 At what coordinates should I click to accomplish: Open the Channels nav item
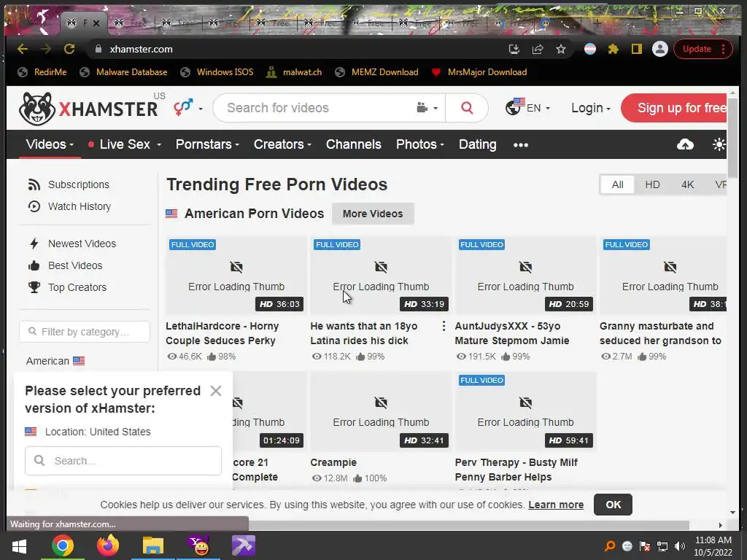[x=354, y=144]
